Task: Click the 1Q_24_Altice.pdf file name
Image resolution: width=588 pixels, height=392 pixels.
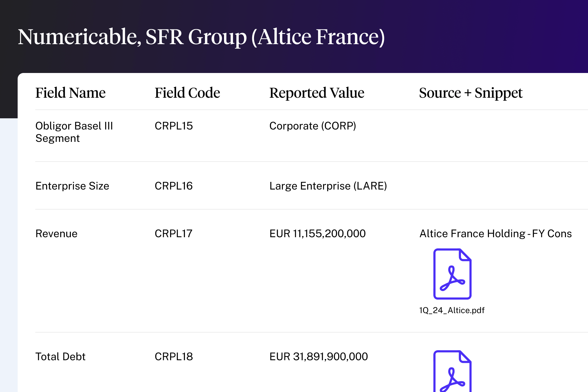Action: point(452,310)
